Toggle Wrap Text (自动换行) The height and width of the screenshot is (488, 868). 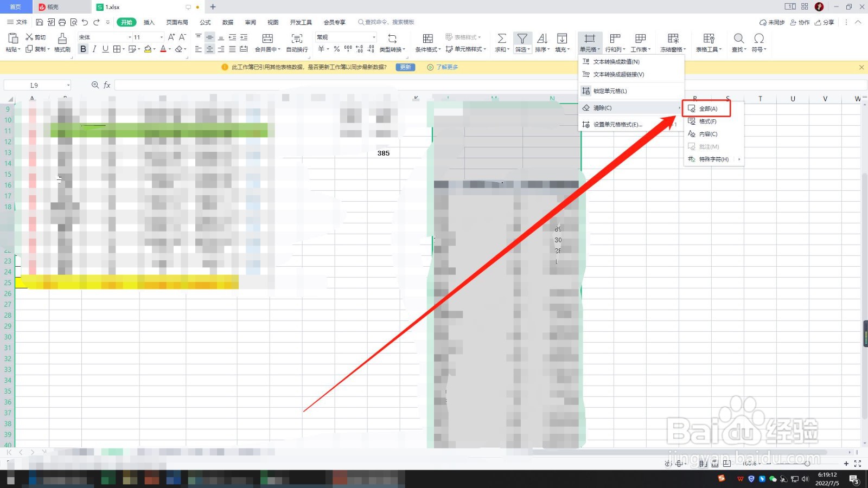click(x=297, y=42)
